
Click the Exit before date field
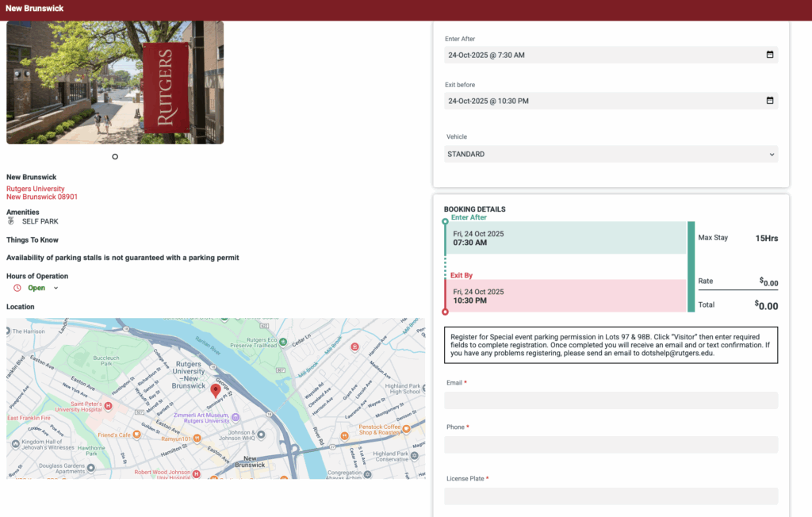click(x=603, y=101)
